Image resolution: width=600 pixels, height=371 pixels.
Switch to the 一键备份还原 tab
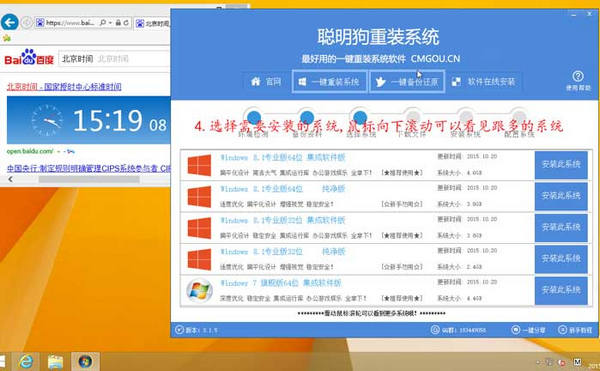point(407,81)
